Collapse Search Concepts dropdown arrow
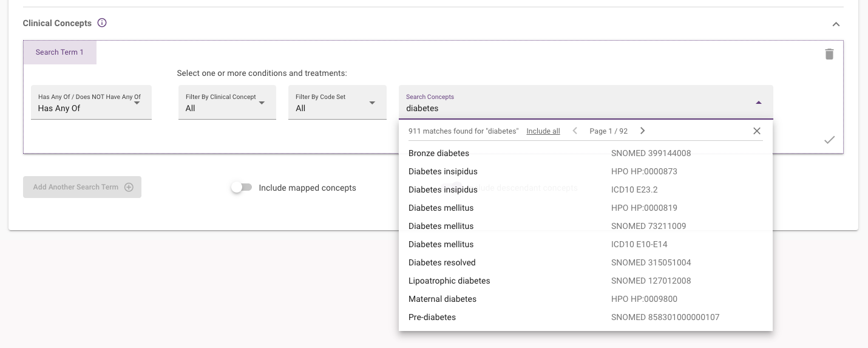 pyautogui.click(x=758, y=103)
